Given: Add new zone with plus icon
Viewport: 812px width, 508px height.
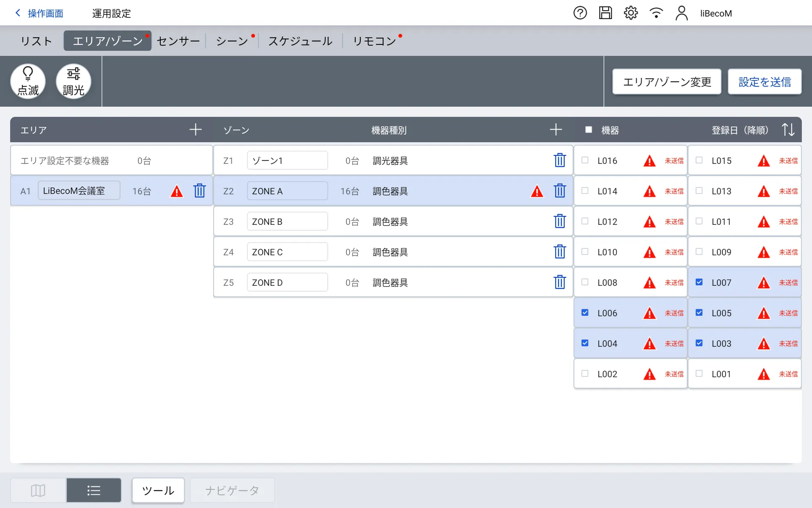Looking at the screenshot, I should 556,130.
